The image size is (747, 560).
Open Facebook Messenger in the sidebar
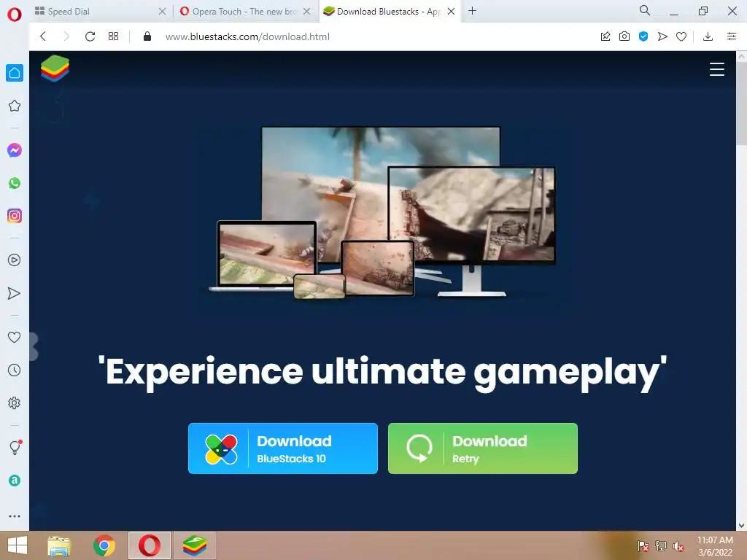coord(15,150)
